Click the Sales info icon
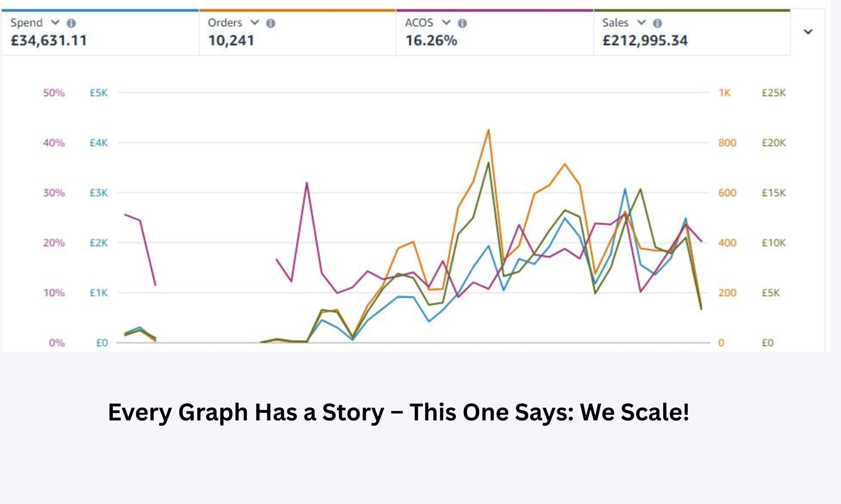 point(657,23)
